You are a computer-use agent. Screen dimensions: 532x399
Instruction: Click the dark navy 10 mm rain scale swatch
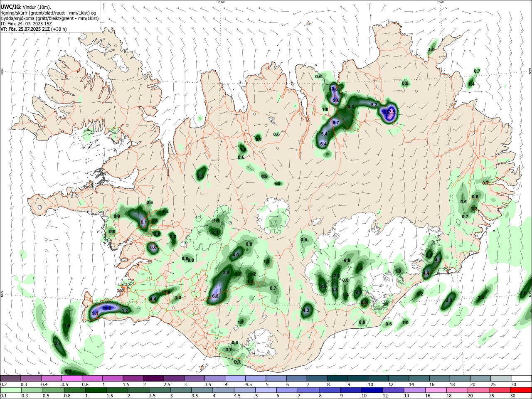tap(371, 390)
